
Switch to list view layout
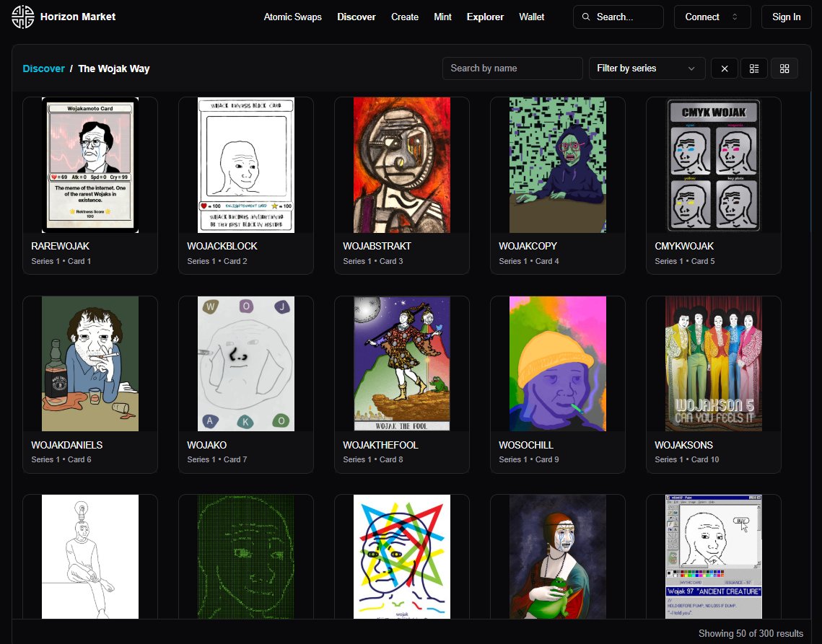[754, 69]
